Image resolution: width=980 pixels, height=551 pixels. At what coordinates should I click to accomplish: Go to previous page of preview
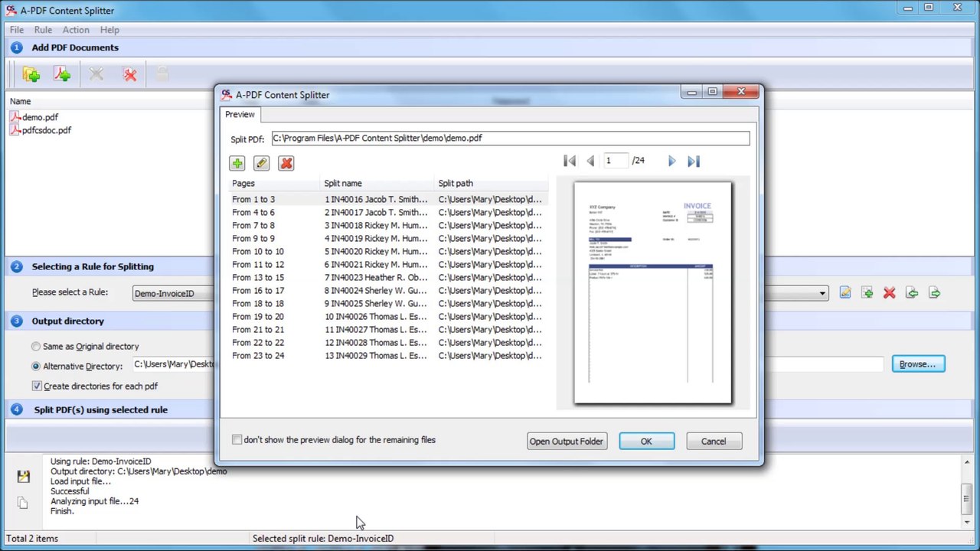pos(590,161)
